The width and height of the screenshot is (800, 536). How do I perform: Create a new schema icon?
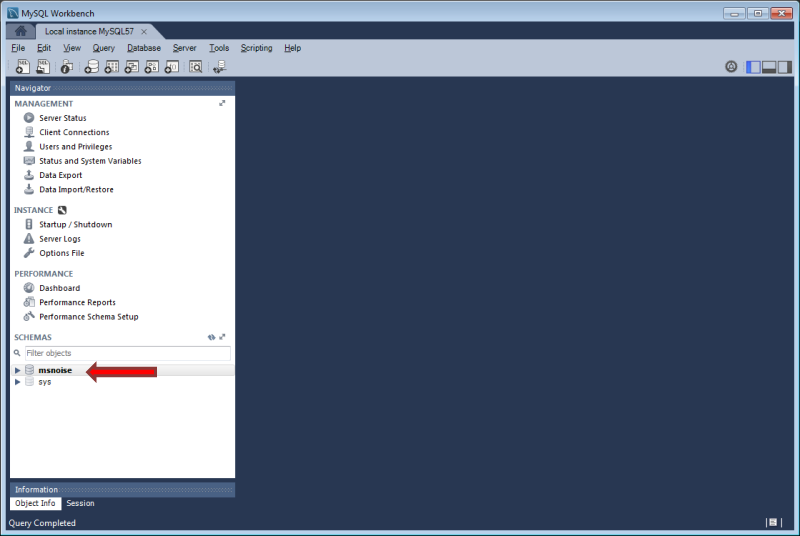click(91, 66)
